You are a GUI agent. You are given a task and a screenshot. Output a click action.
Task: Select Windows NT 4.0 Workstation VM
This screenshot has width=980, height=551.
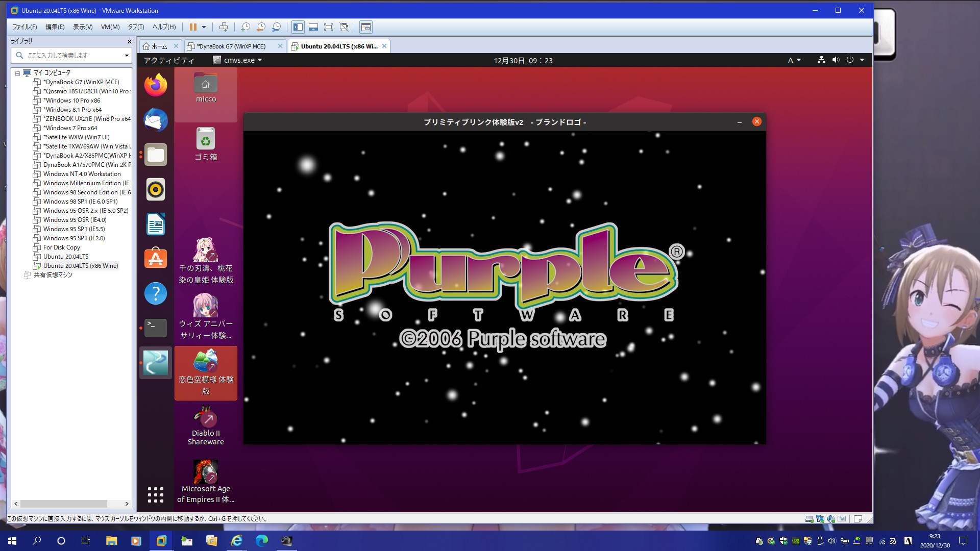click(x=82, y=174)
